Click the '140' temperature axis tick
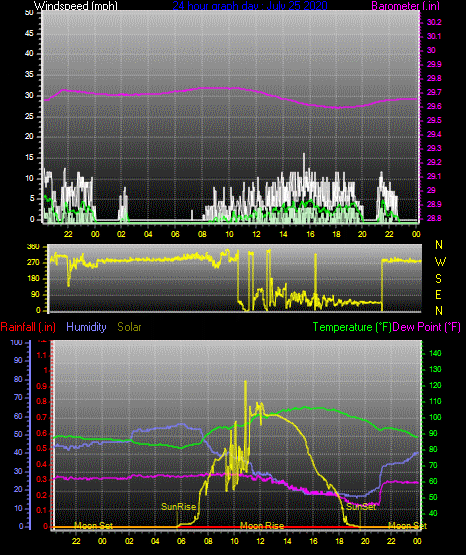466x555 pixels. point(435,353)
